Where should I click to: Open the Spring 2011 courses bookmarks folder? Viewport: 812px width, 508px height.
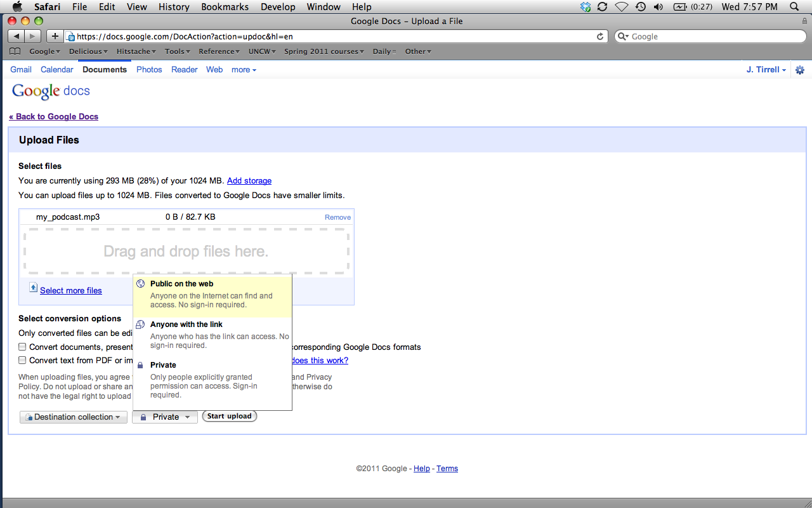pyautogui.click(x=324, y=51)
